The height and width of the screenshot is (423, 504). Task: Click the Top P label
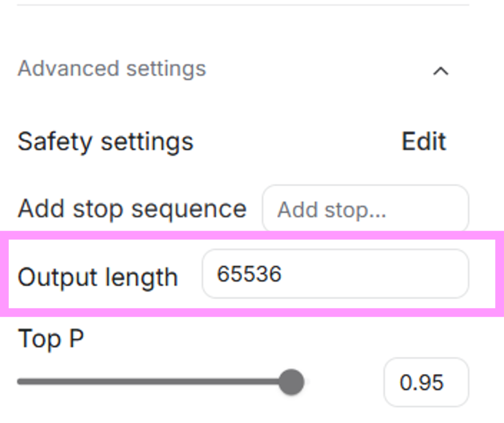point(51,339)
